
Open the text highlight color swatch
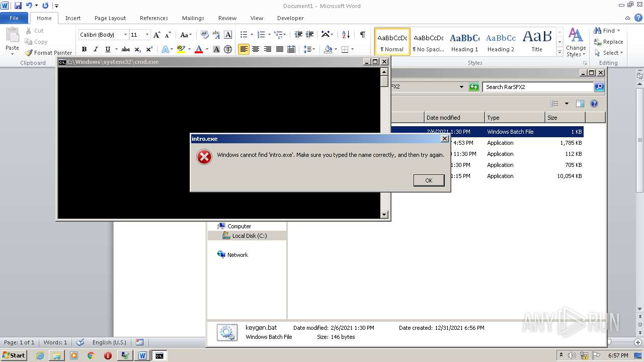181,49
